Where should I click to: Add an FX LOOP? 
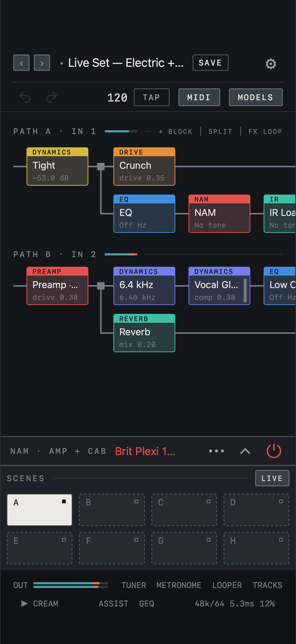coord(265,131)
